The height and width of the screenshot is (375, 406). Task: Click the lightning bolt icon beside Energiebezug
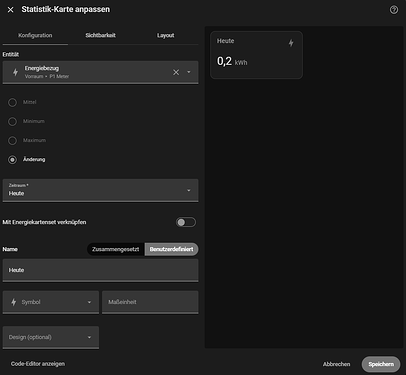(x=15, y=72)
